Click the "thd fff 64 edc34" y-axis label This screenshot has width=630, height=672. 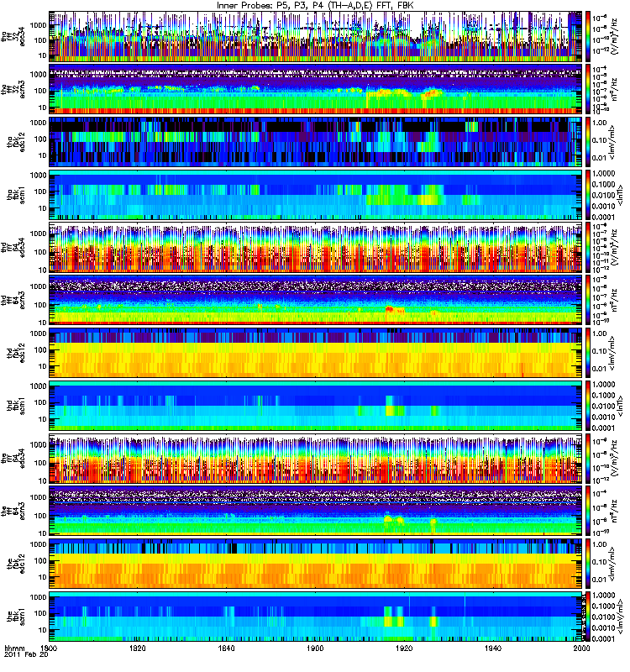pyautogui.click(x=13, y=247)
